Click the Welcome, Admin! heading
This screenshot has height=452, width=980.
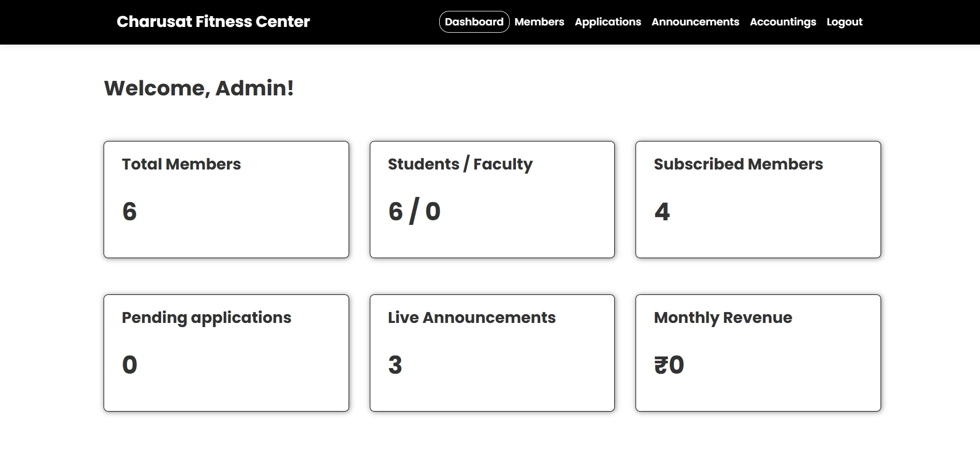pos(199,88)
